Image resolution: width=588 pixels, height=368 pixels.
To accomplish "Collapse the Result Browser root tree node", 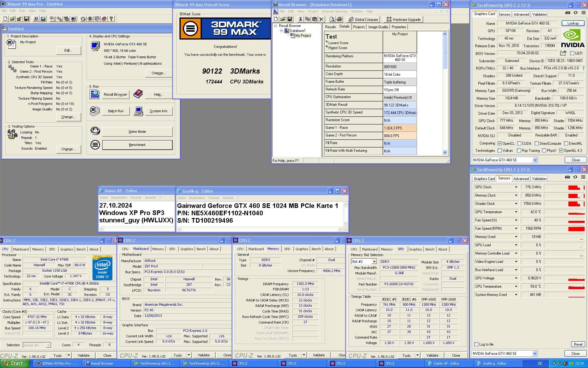I will point(276,26).
